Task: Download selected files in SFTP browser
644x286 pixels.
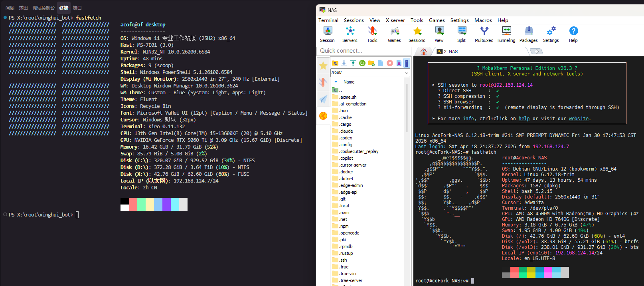Action: click(x=344, y=63)
